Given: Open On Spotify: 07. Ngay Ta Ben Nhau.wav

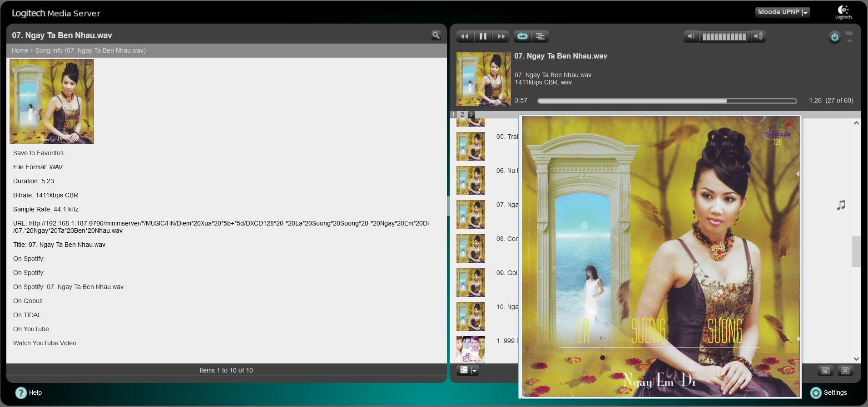Looking at the screenshot, I should (x=68, y=287).
